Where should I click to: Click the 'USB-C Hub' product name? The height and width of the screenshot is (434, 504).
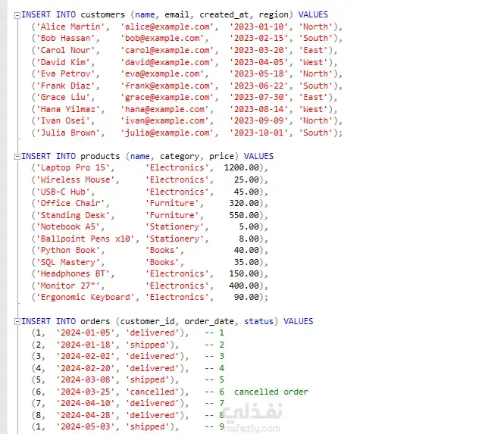[63, 192]
